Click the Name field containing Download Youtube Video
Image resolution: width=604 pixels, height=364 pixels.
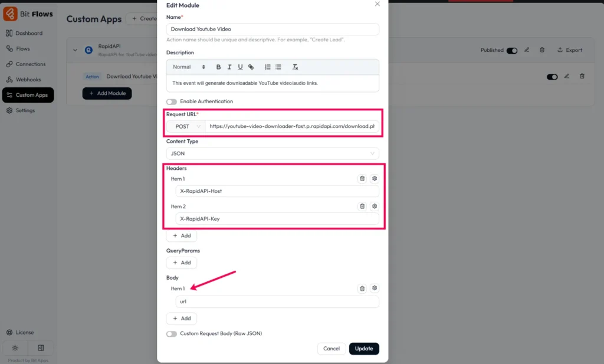coord(273,28)
